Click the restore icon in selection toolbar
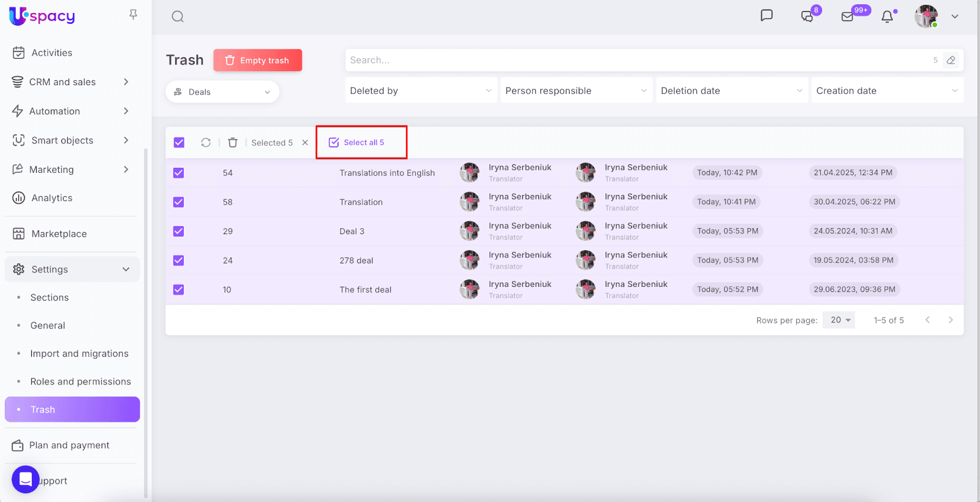The height and width of the screenshot is (502, 980). [x=206, y=143]
